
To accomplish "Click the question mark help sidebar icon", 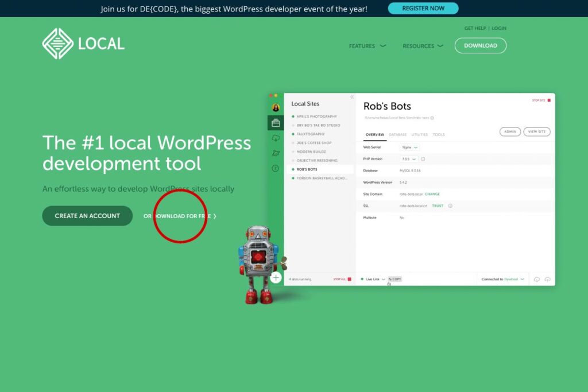I will (275, 168).
